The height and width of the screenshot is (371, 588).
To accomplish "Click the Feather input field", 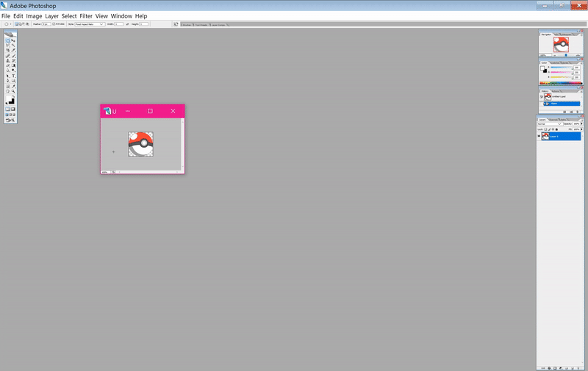I will point(46,24).
